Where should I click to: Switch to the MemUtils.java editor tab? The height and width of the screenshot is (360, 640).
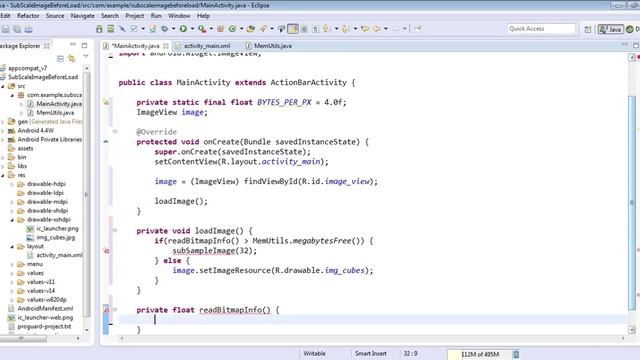pyautogui.click(x=269, y=46)
